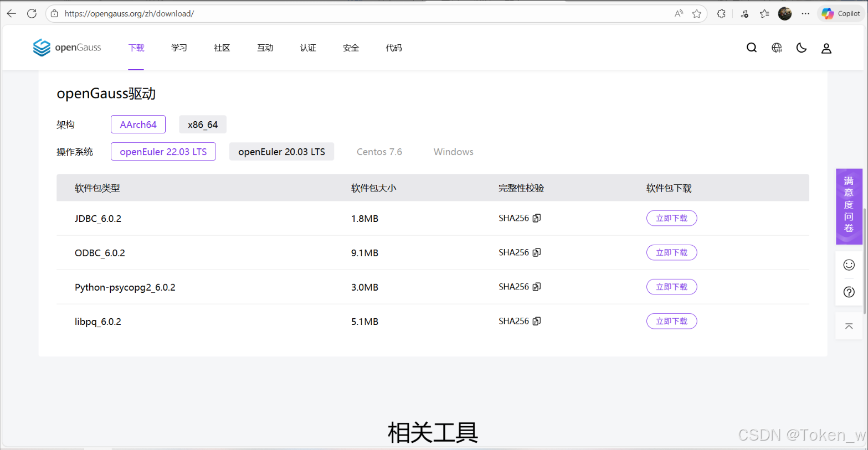This screenshot has height=450, width=868.
Task: Click the language globe icon
Action: [777, 48]
